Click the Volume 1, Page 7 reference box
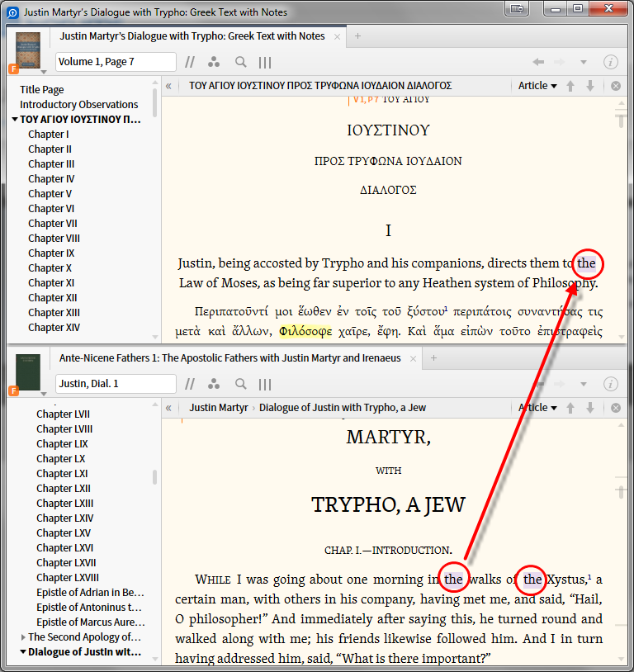The width and height of the screenshot is (634, 672). (116, 62)
